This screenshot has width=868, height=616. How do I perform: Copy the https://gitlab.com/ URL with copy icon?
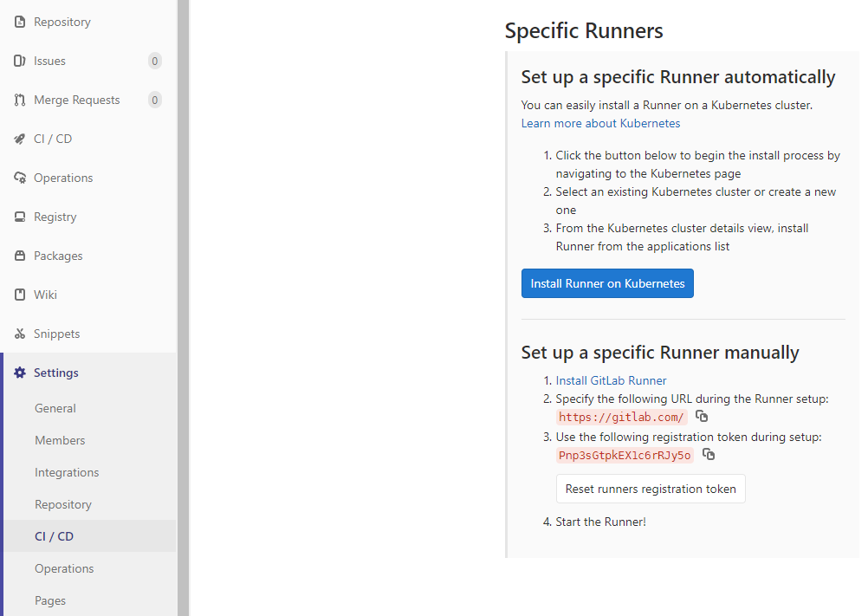pyautogui.click(x=702, y=416)
